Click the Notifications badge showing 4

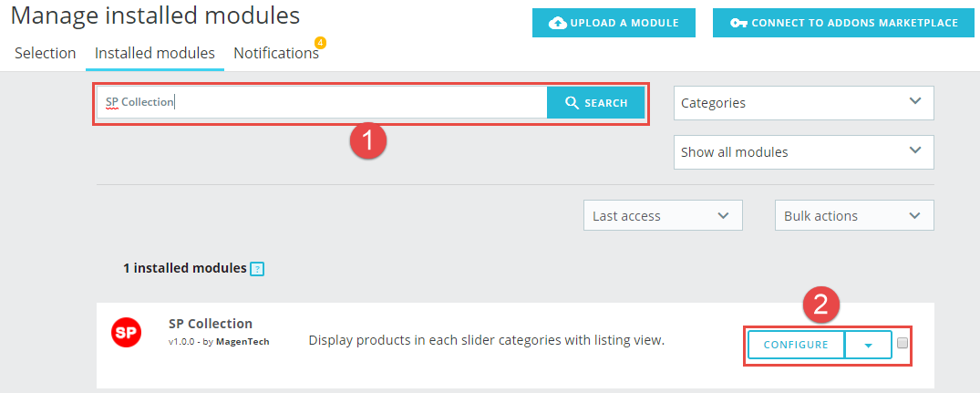[x=320, y=42]
